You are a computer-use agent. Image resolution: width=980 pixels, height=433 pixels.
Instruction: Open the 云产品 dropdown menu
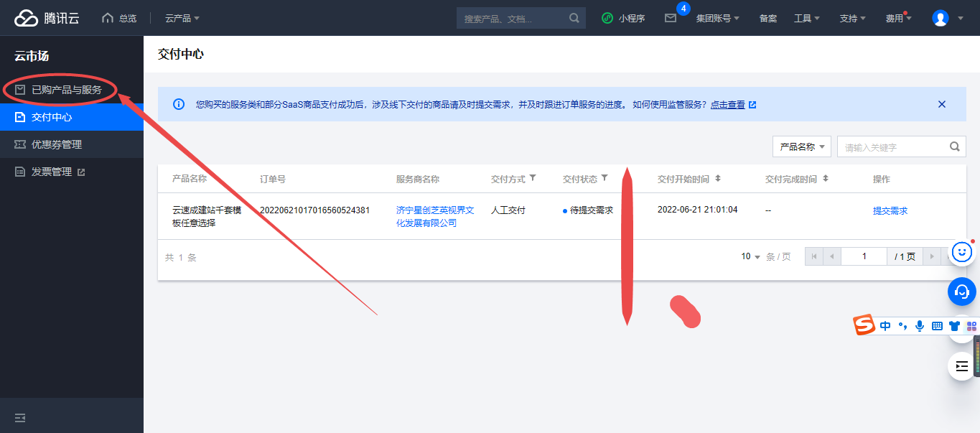pos(182,18)
